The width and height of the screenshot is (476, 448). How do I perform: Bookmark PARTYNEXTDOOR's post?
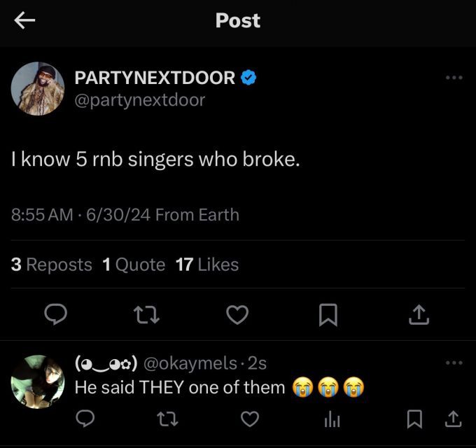(x=328, y=315)
